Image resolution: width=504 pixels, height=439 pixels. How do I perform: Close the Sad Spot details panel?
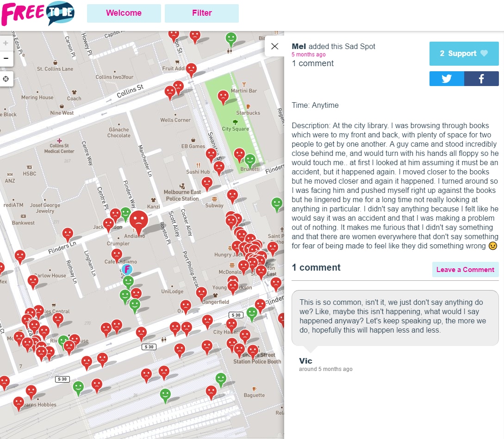click(x=274, y=46)
